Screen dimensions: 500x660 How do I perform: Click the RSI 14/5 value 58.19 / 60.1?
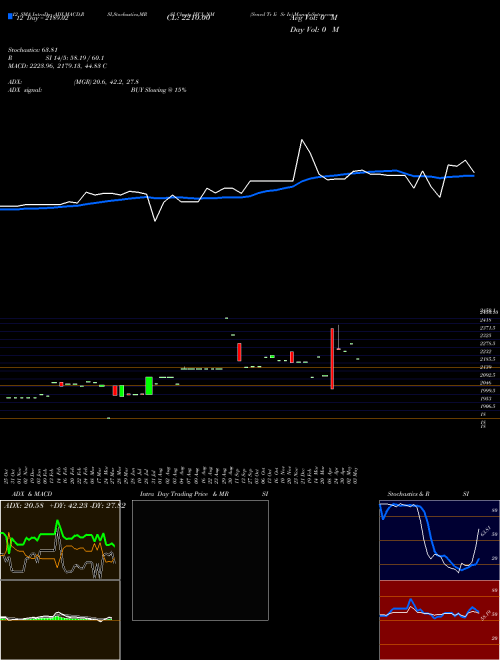pos(75,58)
